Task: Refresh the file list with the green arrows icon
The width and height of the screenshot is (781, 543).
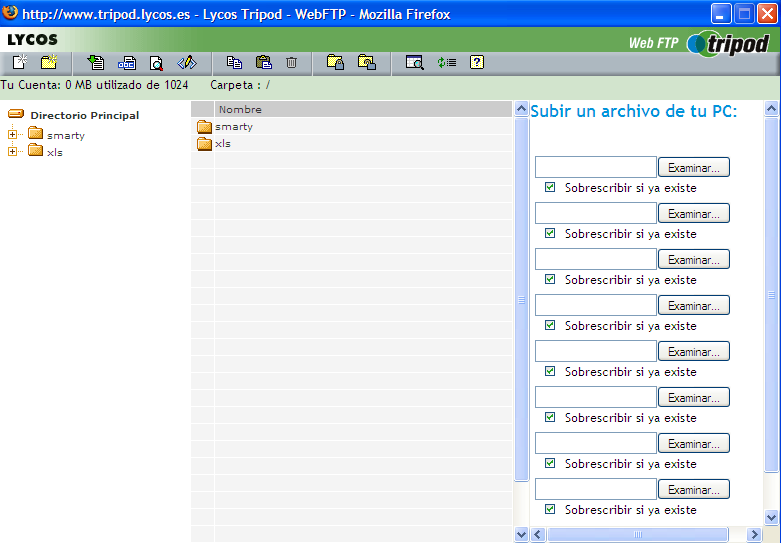Action: coord(447,62)
